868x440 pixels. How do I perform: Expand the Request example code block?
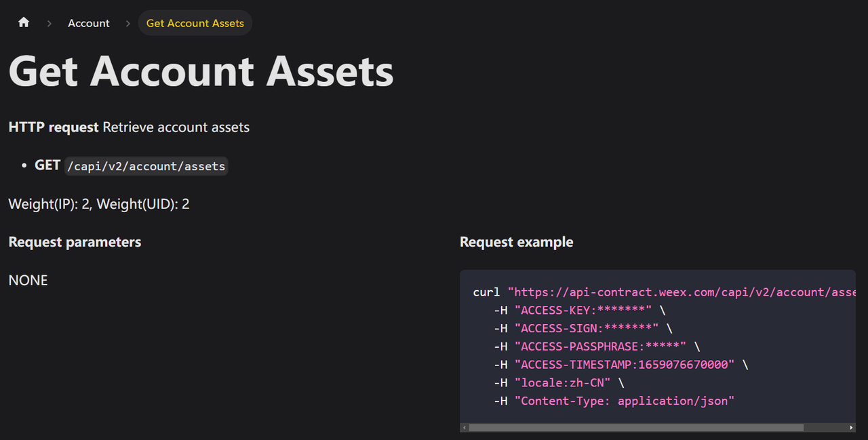click(x=658, y=346)
